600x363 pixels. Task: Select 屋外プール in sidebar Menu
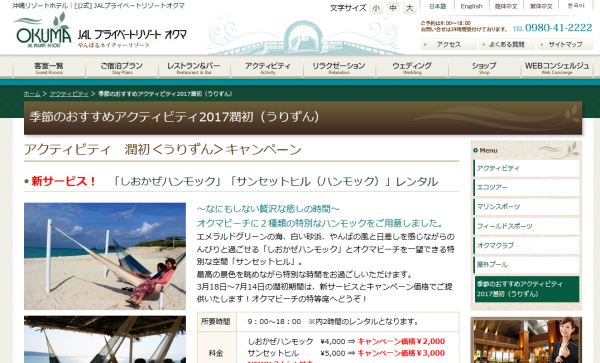(x=527, y=265)
